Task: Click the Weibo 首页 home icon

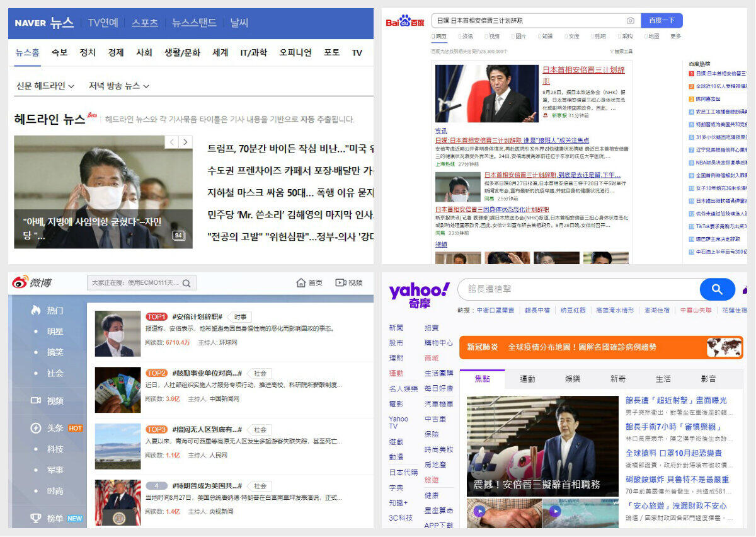Action: click(301, 283)
